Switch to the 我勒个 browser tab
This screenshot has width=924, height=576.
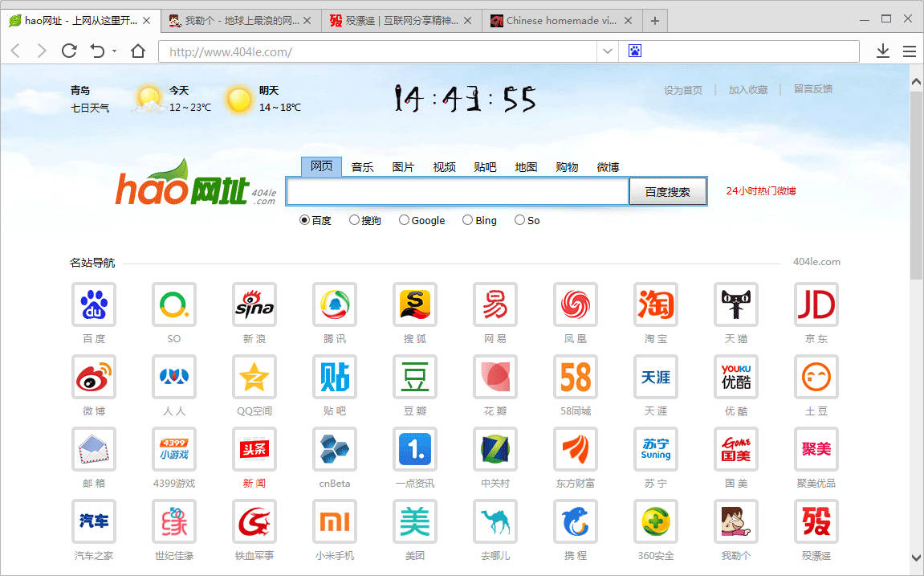(x=240, y=21)
